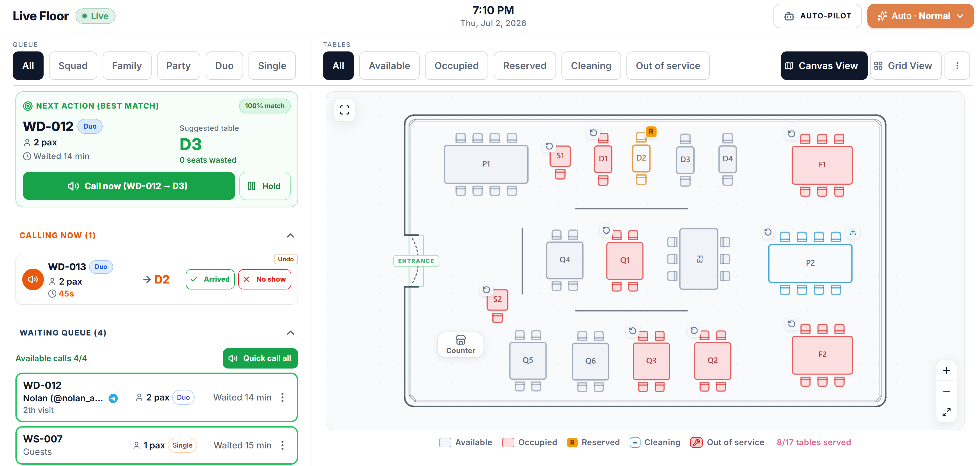Click the cleaning broom icon on P2
980x466 pixels.
(x=853, y=232)
